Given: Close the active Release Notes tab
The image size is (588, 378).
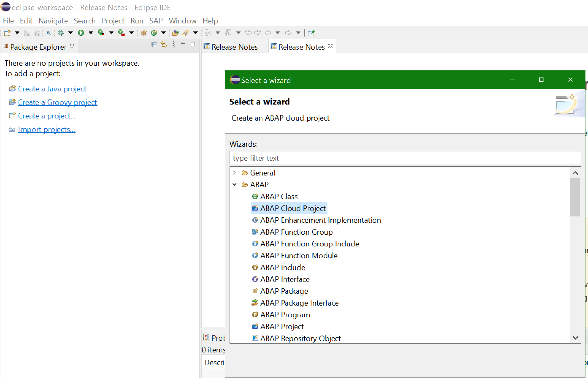Looking at the screenshot, I should point(330,46).
